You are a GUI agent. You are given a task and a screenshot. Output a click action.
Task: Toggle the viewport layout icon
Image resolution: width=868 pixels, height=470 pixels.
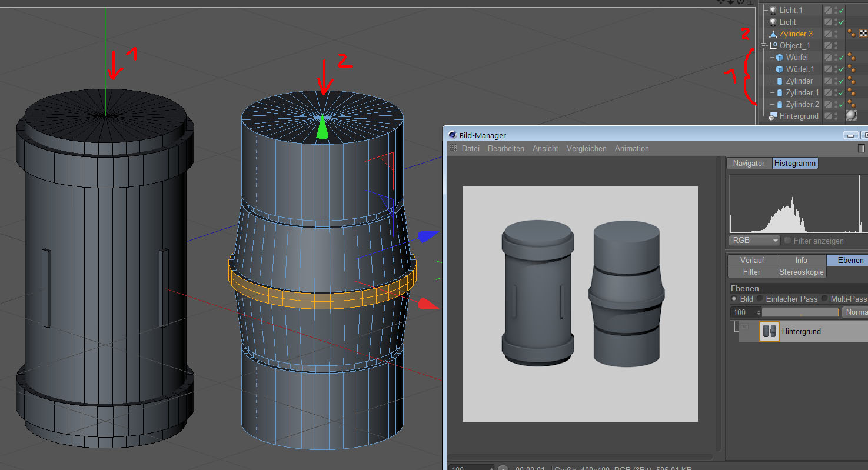tap(750, 2)
